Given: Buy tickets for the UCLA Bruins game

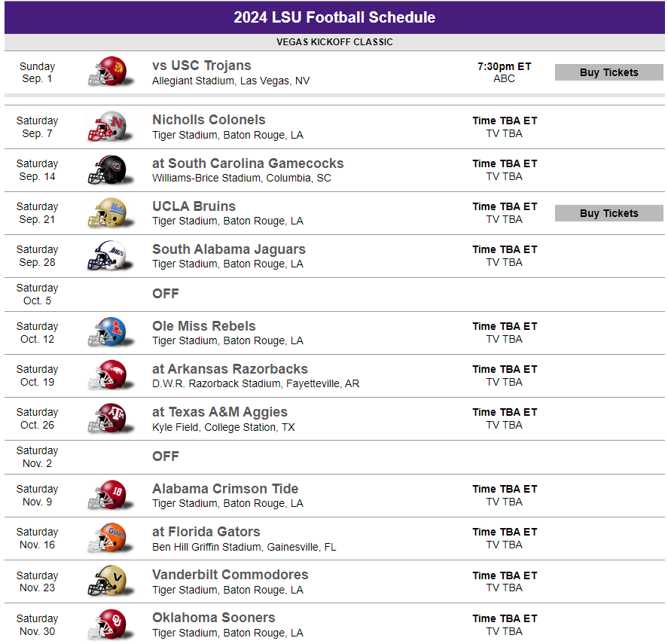Looking at the screenshot, I should (x=609, y=213).
